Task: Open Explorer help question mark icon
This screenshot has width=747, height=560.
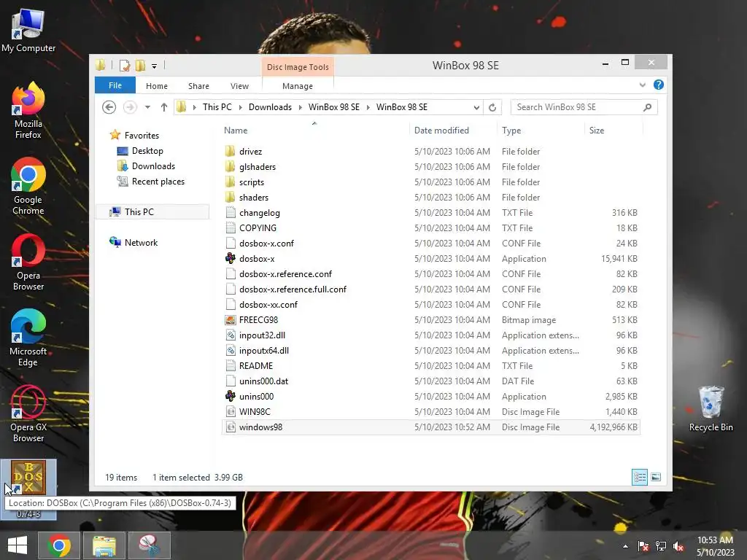Action: (659, 85)
